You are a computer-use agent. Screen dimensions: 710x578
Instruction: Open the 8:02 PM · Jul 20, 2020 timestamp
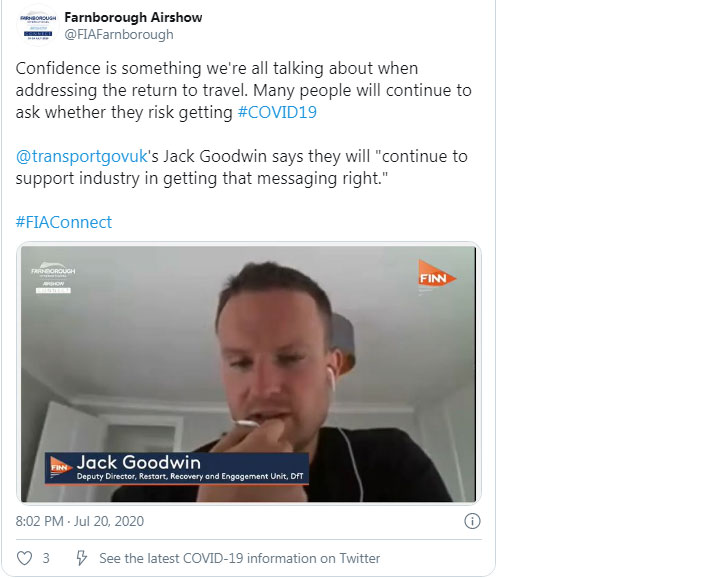tap(80, 521)
